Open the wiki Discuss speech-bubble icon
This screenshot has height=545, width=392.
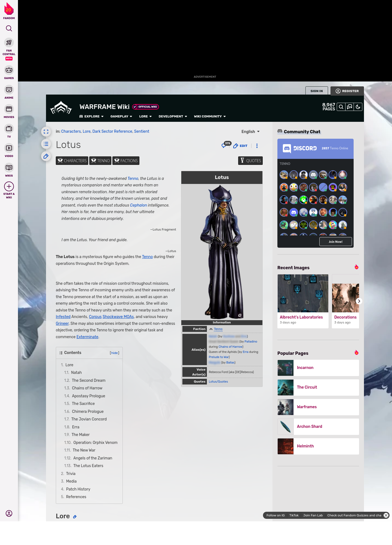(350, 107)
